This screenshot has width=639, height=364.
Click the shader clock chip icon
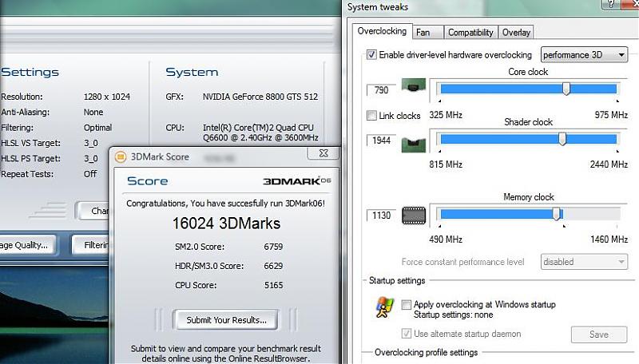tap(414, 144)
